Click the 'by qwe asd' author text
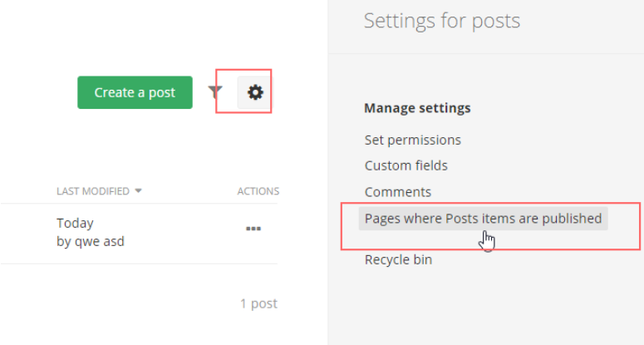 tap(91, 241)
